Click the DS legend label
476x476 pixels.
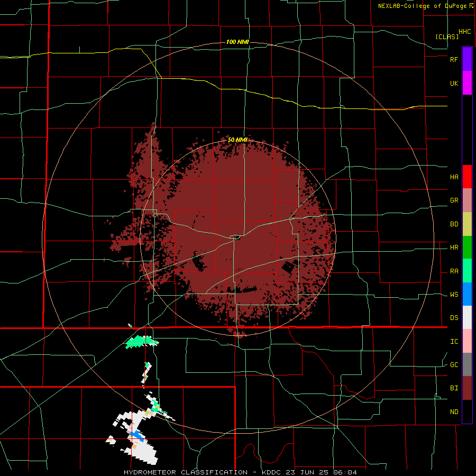(x=454, y=318)
